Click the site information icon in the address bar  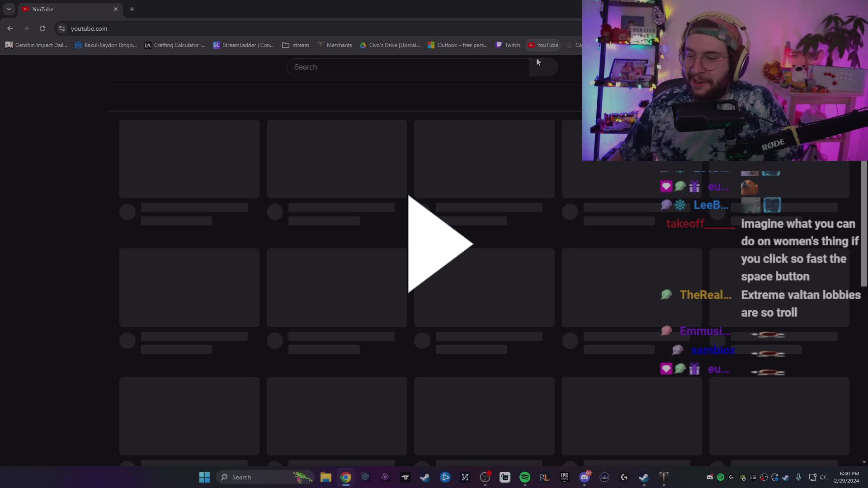[x=61, y=28]
